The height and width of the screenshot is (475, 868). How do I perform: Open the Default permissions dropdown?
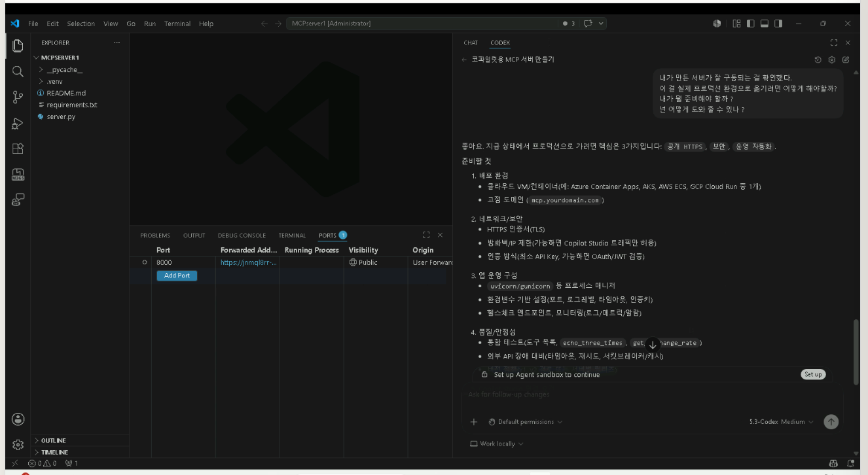pyautogui.click(x=526, y=422)
